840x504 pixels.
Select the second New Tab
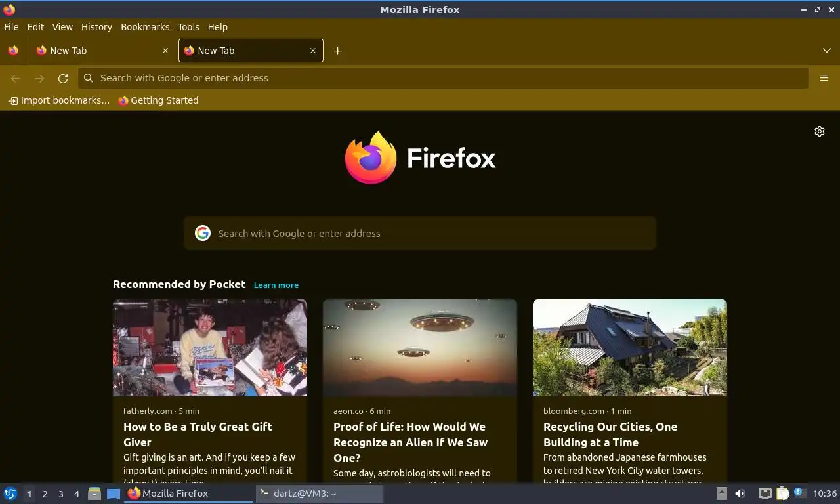[251, 51]
